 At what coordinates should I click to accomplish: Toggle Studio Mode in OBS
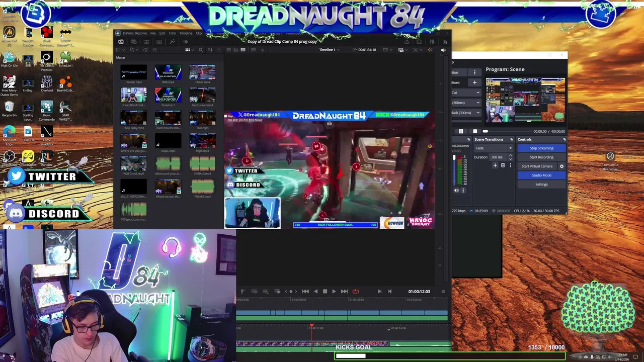pos(541,175)
